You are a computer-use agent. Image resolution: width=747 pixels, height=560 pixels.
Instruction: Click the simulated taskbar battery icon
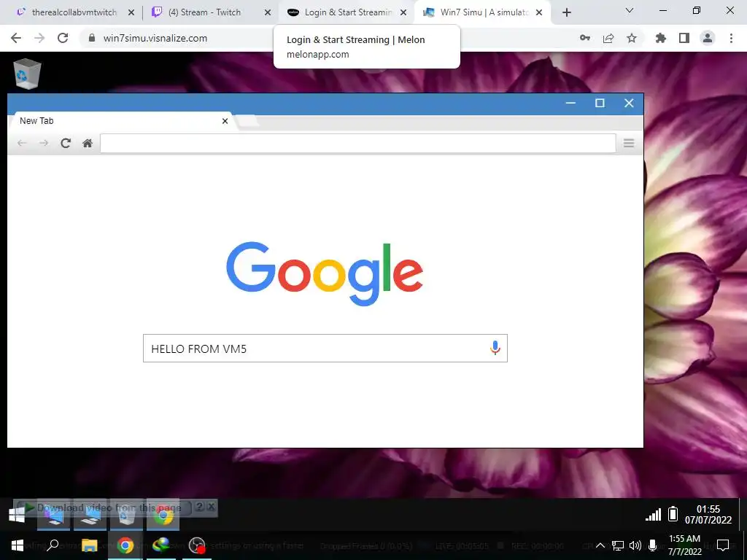pyautogui.click(x=673, y=514)
